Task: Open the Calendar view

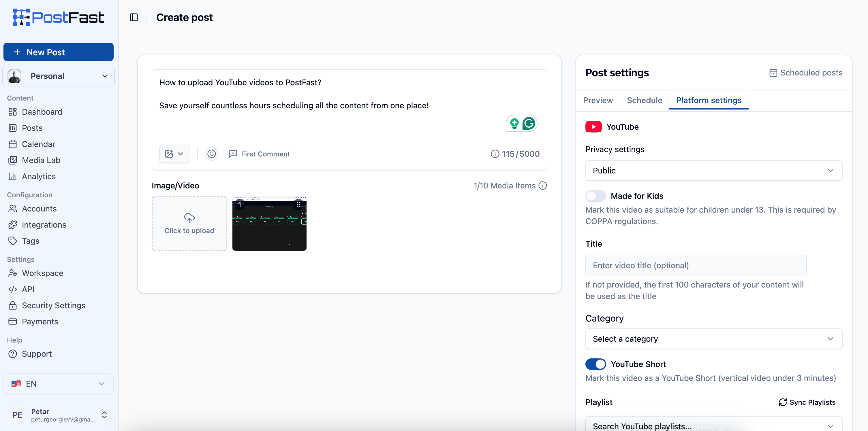Action: pos(38,144)
